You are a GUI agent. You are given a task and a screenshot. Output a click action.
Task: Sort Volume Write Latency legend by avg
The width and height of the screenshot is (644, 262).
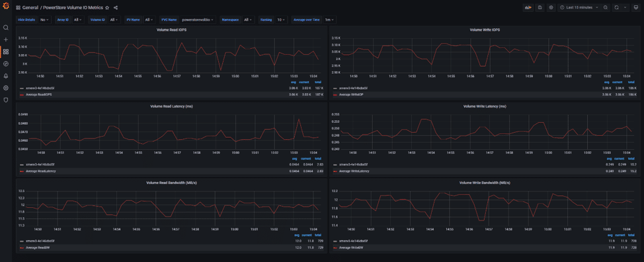[609, 158]
